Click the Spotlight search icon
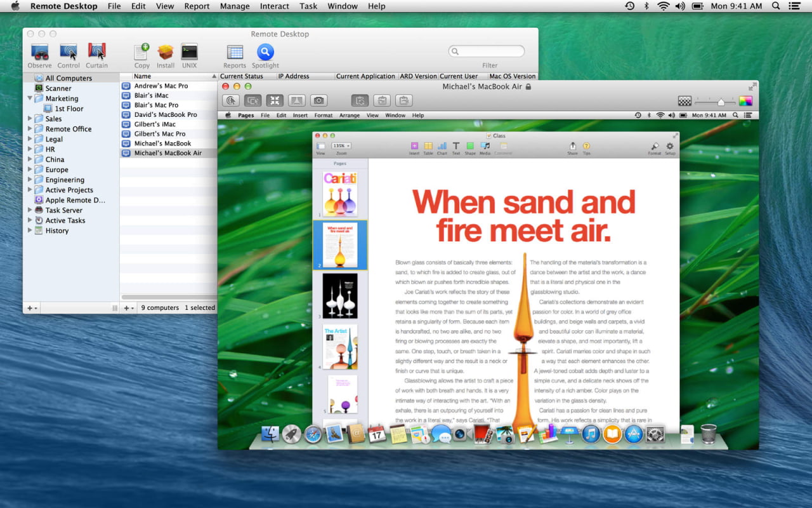Image resolution: width=812 pixels, height=508 pixels. coord(265,52)
